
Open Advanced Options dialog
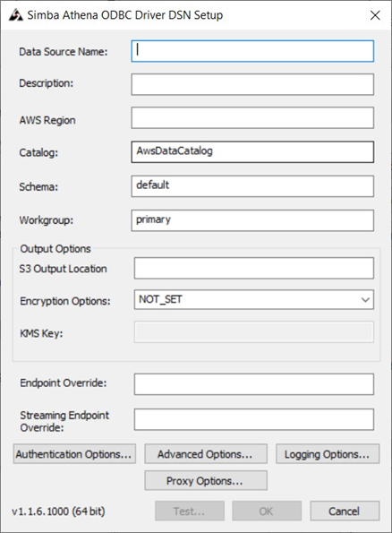[x=206, y=454]
